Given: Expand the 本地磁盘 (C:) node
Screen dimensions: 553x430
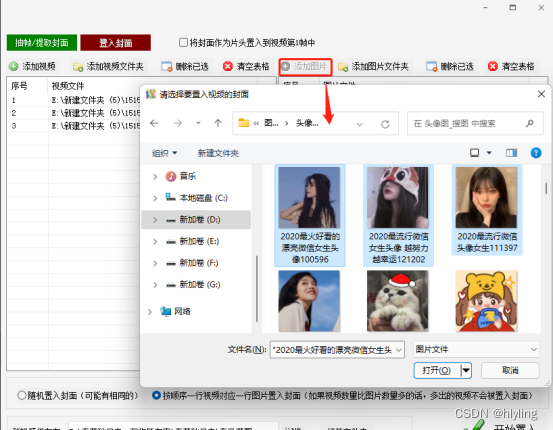Looking at the screenshot, I should [155, 198].
